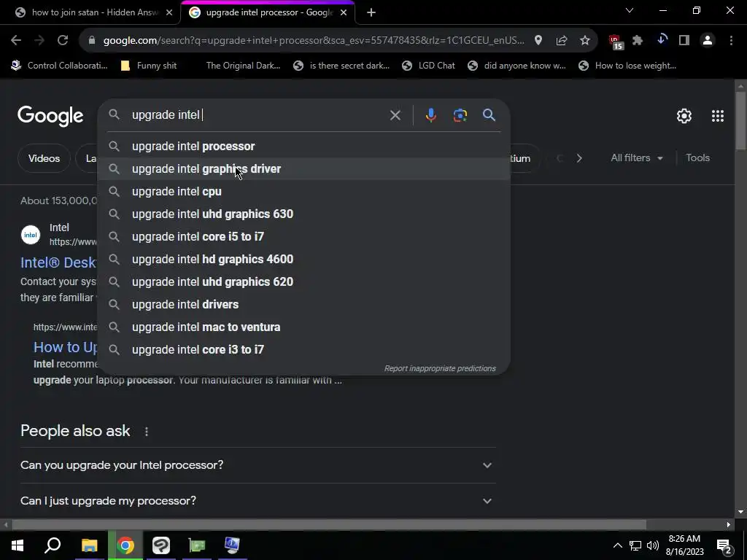Open the 'LGD Chat' bookmark

click(x=428, y=66)
